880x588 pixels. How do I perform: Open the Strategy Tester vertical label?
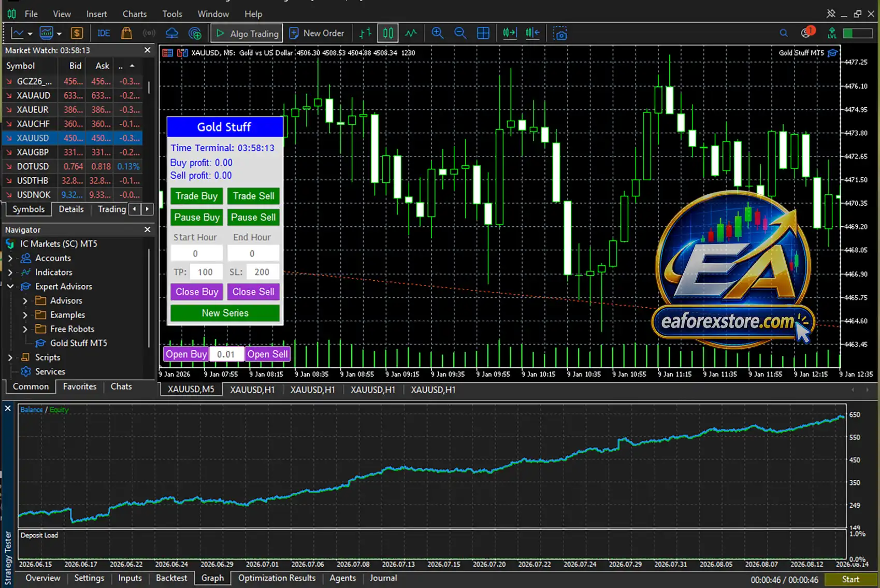(8, 557)
